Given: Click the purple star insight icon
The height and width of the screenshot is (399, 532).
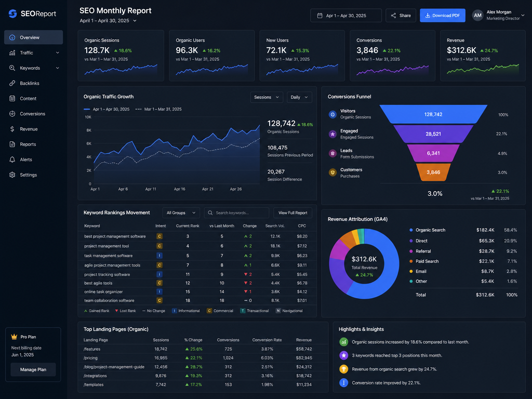Looking at the screenshot, I should 344,355.
